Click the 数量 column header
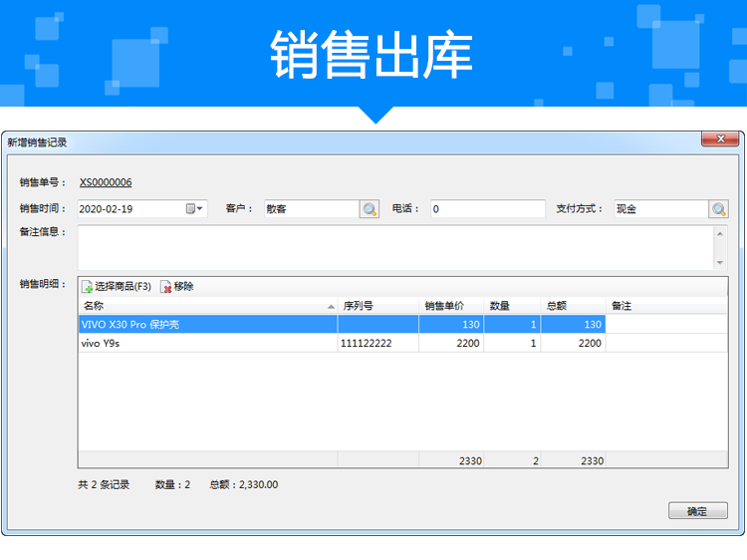The image size is (747, 560). tap(512, 306)
